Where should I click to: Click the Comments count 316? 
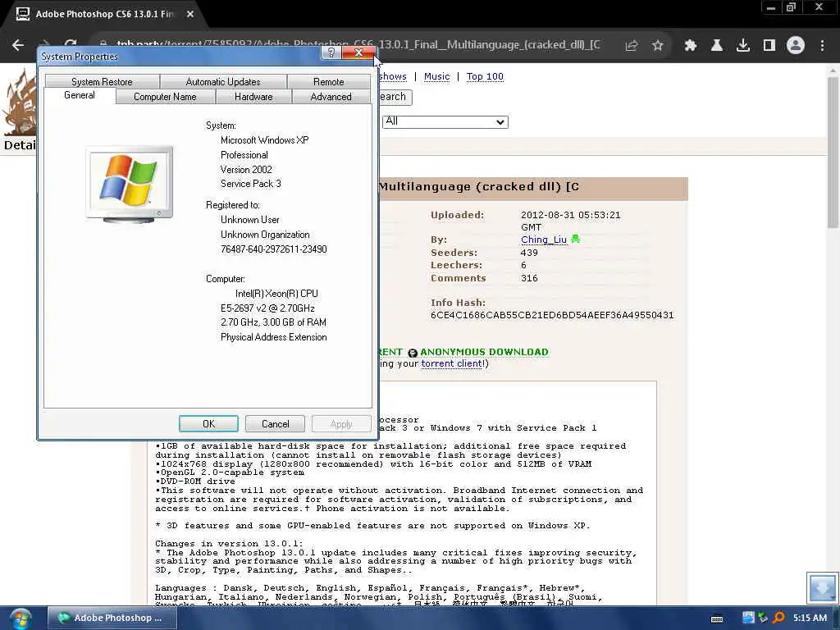(529, 278)
